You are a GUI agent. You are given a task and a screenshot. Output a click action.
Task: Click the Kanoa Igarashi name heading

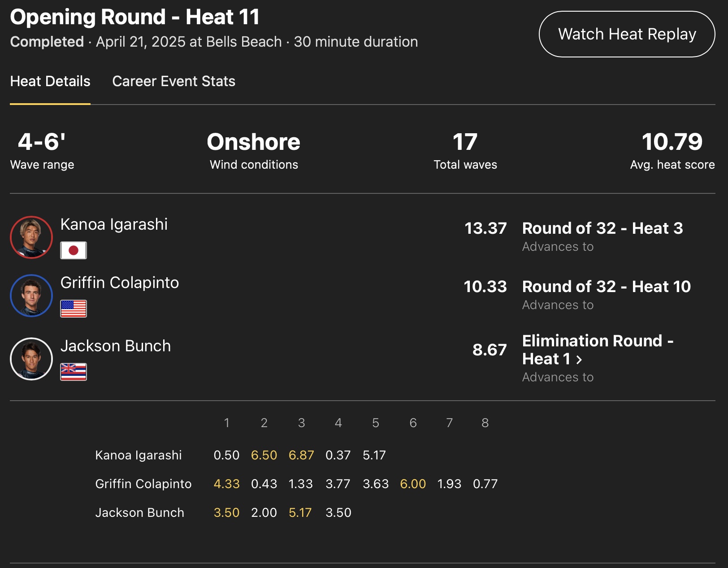click(114, 224)
